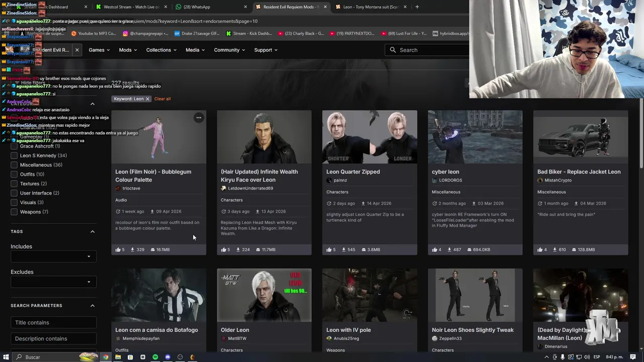Open the Collections dropdown menu
This screenshot has width=644, height=362.
tap(161, 50)
